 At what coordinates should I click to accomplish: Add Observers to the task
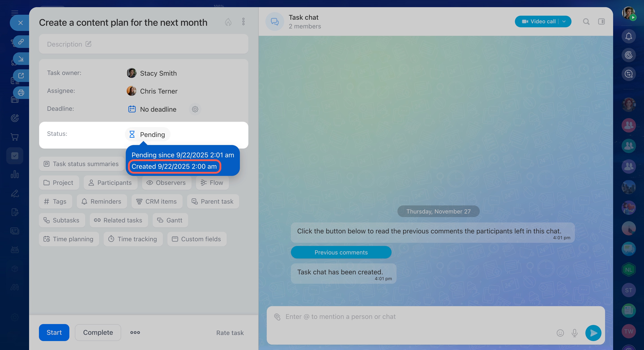[x=166, y=183]
